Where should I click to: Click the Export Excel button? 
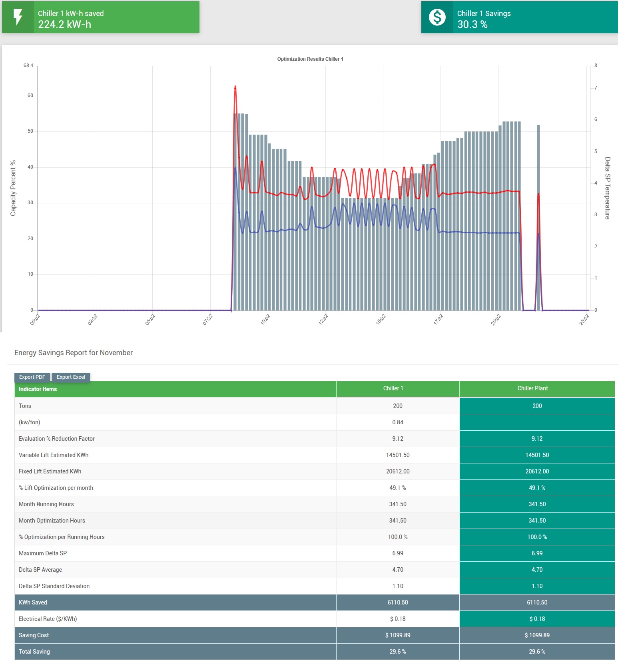[x=71, y=377]
